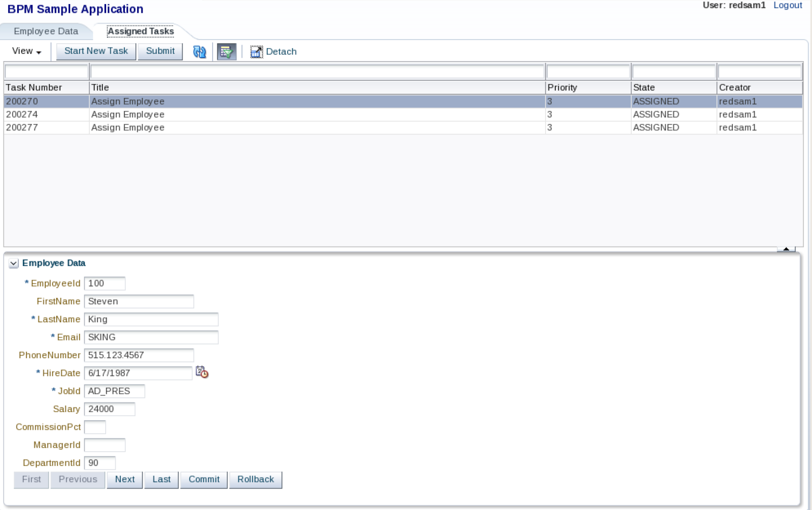The image size is (812, 510).
Task: Click the Email field containing SKING
Action: [151, 337]
